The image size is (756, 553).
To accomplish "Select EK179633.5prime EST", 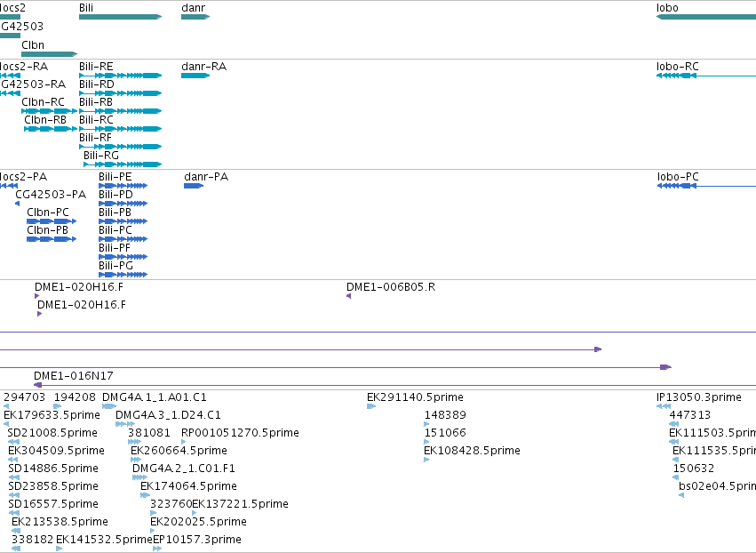I will [6, 424].
